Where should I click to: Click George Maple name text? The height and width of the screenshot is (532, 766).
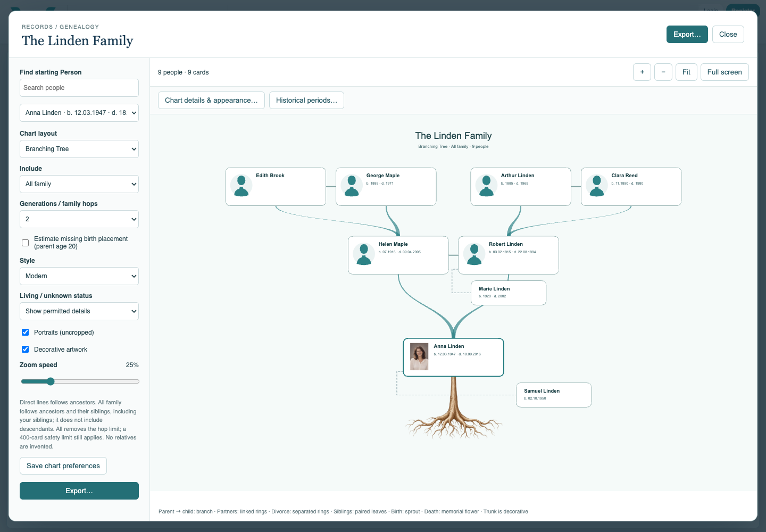[x=383, y=176]
